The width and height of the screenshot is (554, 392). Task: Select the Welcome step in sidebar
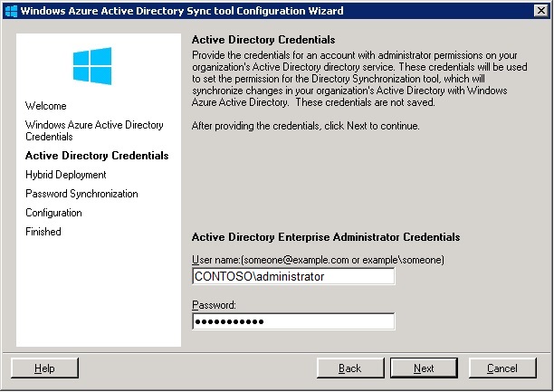(x=45, y=106)
